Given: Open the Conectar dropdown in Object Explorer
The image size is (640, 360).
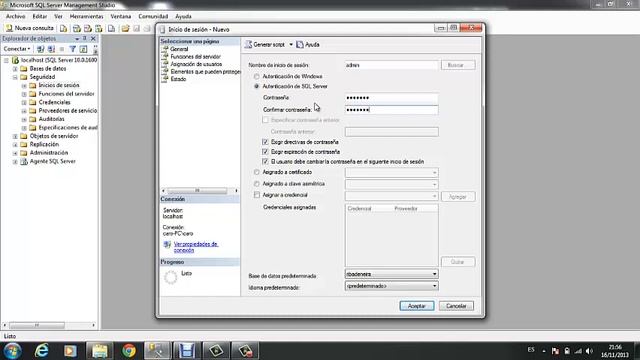Looking at the screenshot, I should click(x=17, y=49).
